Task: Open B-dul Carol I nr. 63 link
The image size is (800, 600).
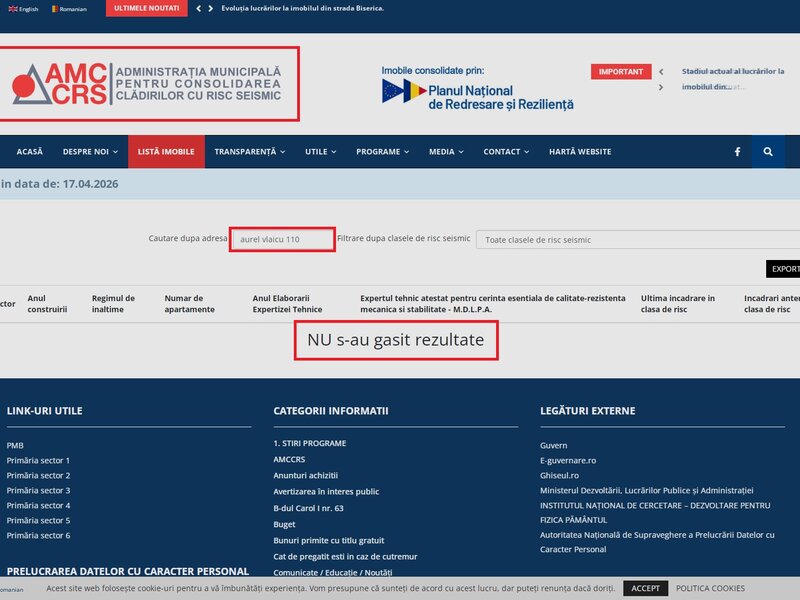Action: (x=309, y=508)
